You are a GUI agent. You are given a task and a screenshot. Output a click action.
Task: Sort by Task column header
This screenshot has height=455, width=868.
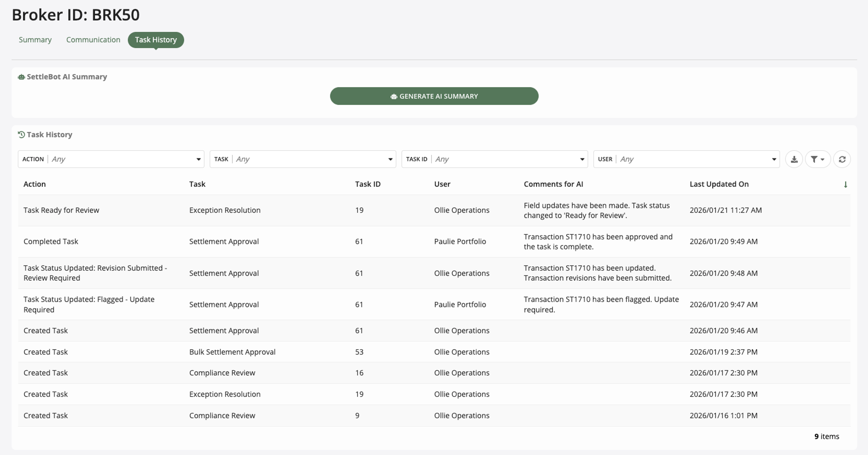pos(197,184)
